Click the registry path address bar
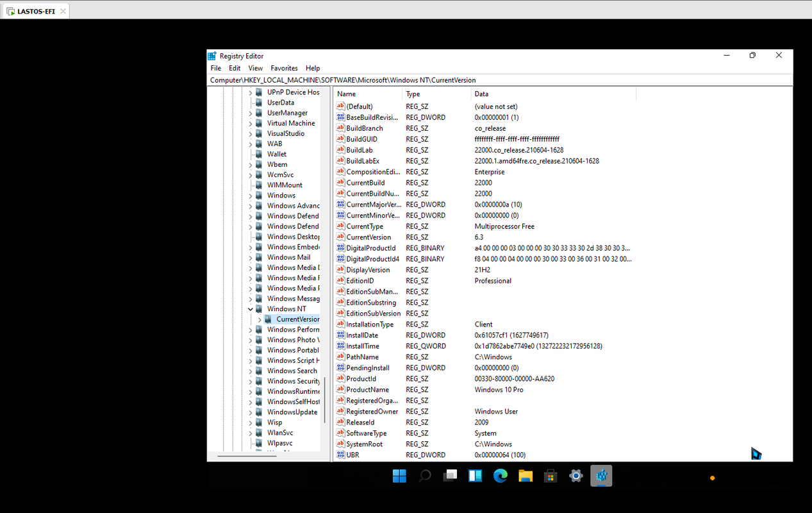Viewport: 812px width, 513px height. pos(500,80)
